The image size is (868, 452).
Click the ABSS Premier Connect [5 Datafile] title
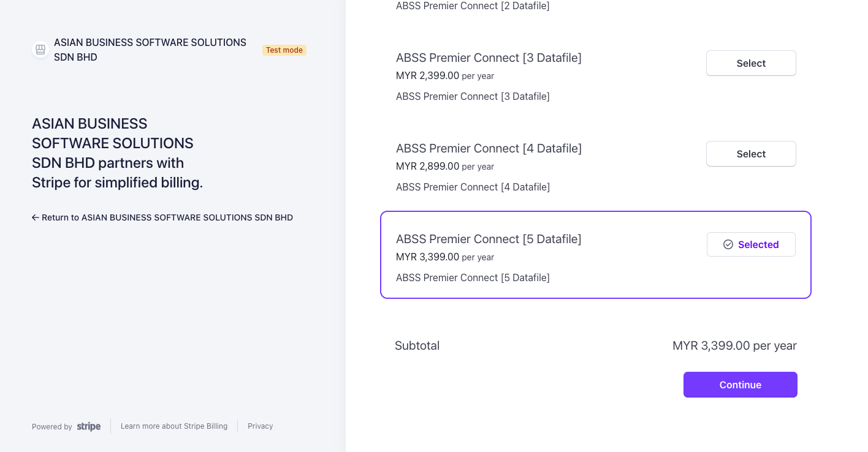tap(489, 239)
